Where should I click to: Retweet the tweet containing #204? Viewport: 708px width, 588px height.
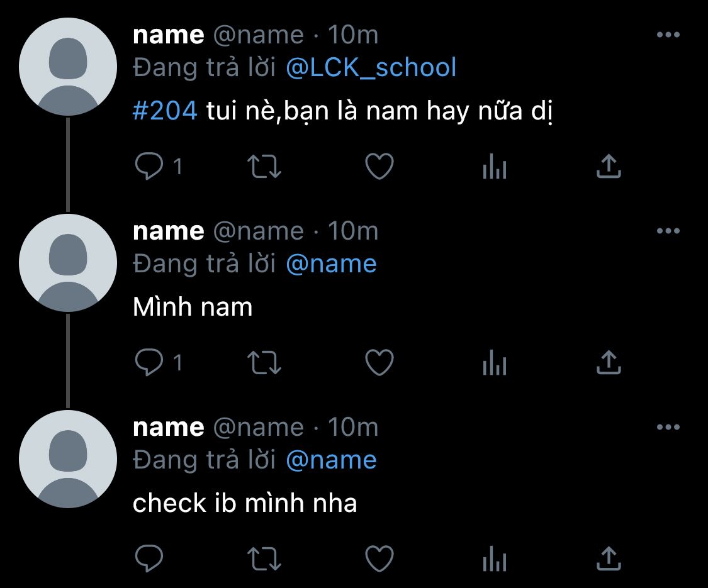click(264, 167)
